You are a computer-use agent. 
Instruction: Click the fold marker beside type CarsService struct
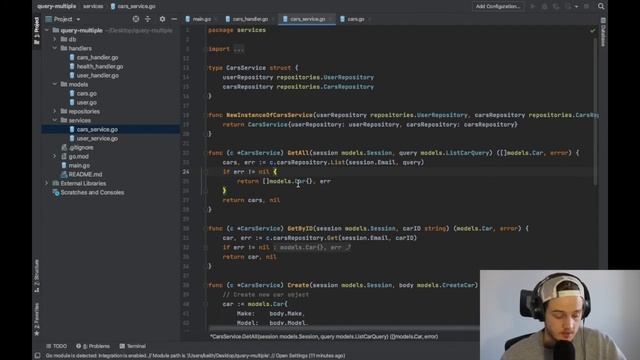[x=205, y=68]
